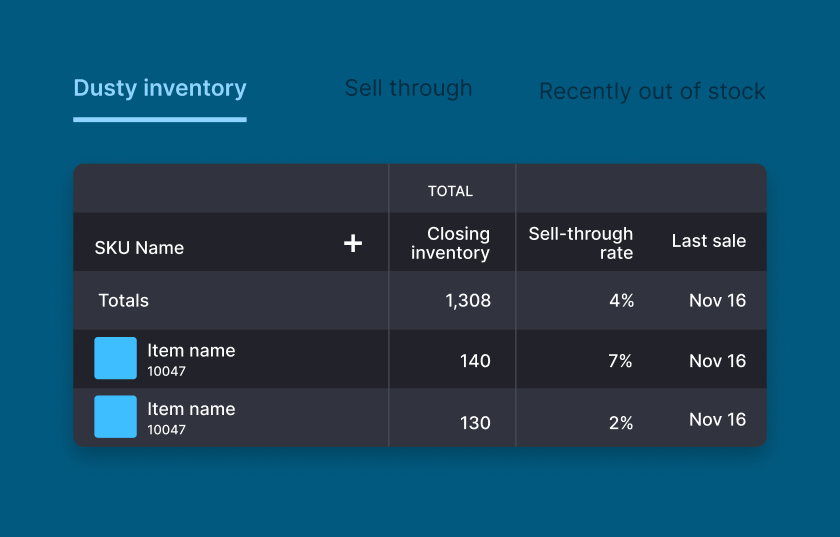Click the plus icon beside SKU Name
The width and height of the screenshot is (840, 537).
pos(352,243)
